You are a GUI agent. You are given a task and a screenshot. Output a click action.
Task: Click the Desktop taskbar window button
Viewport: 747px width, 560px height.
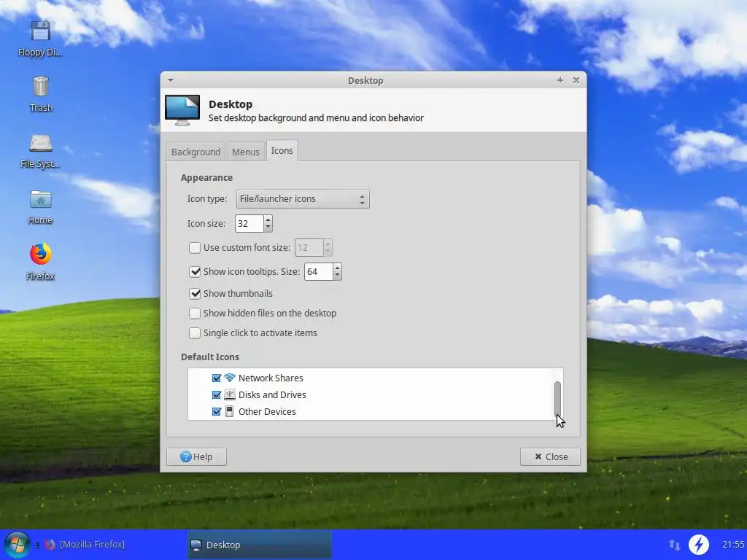(x=260, y=545)
